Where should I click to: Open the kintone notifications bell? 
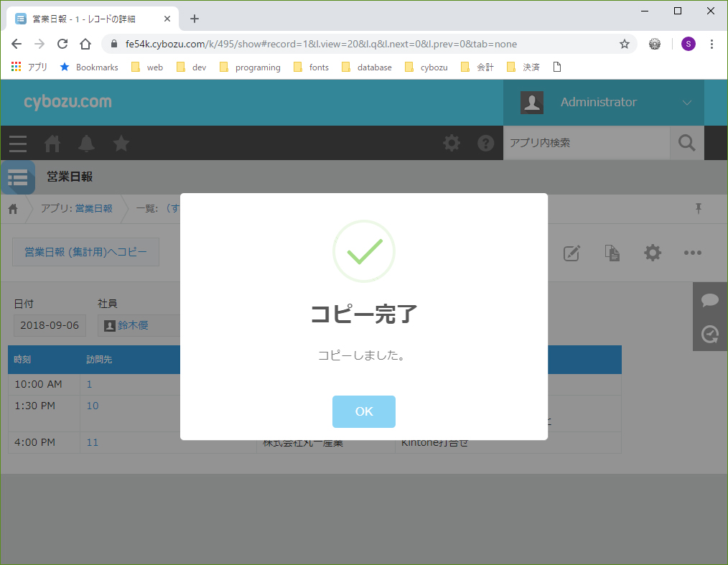(87, 144)
